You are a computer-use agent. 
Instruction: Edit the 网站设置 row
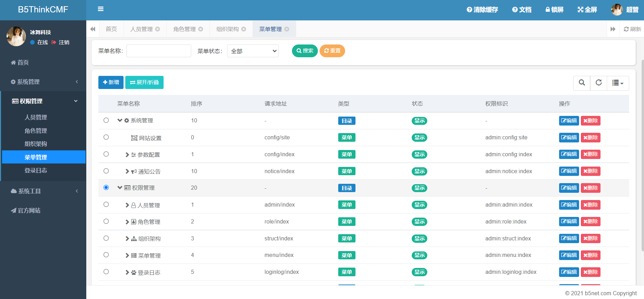(569, 138)
